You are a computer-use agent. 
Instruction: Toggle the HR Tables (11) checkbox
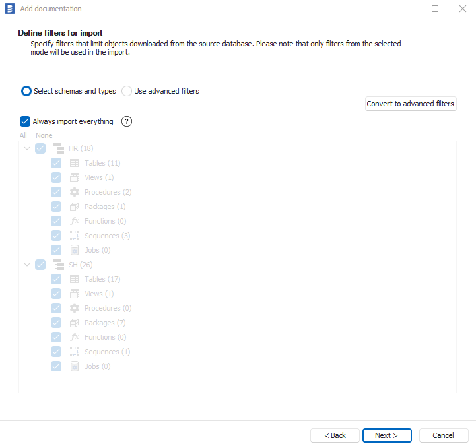coord(56,163)
